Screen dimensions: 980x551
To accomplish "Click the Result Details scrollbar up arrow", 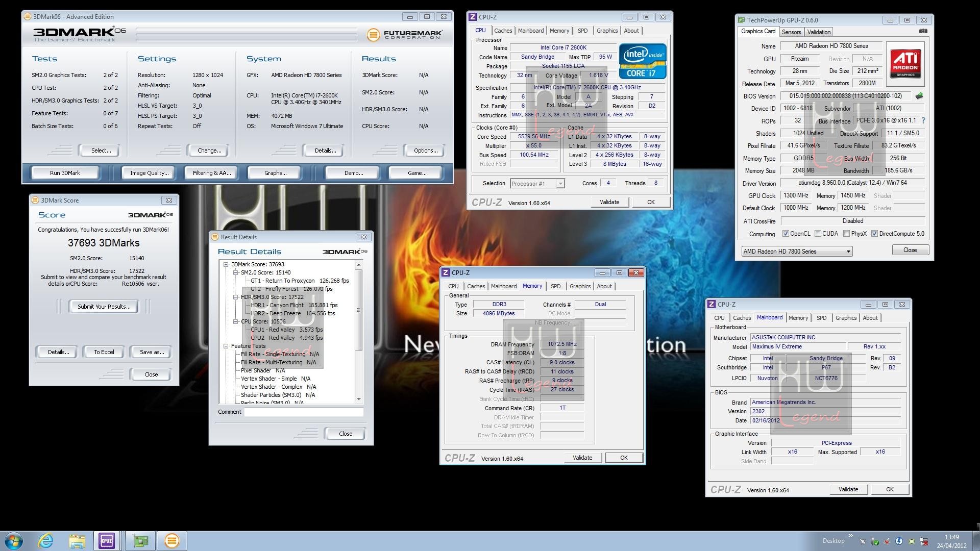I will click(359, 264).
